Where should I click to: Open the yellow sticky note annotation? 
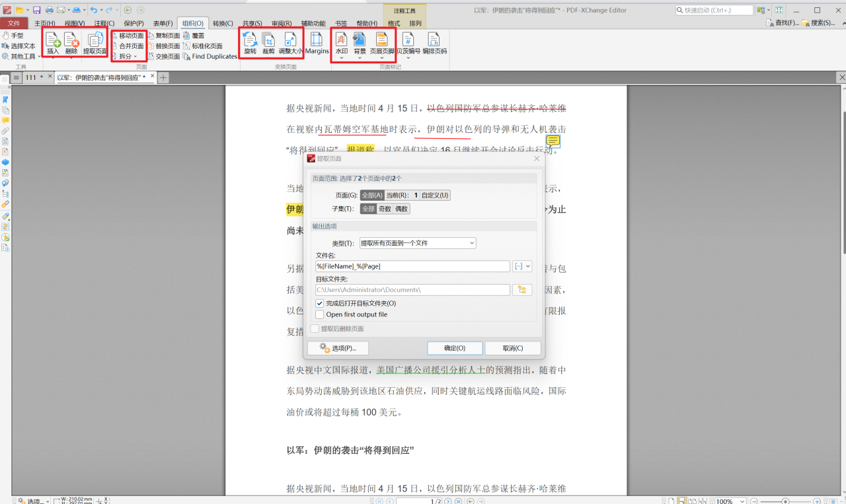coord(553,141)
